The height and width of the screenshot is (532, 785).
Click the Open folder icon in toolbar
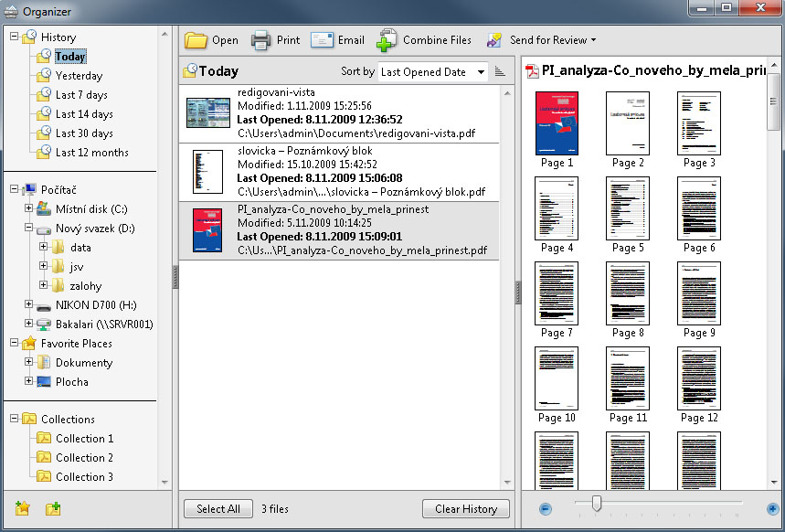tap(196, 40)
